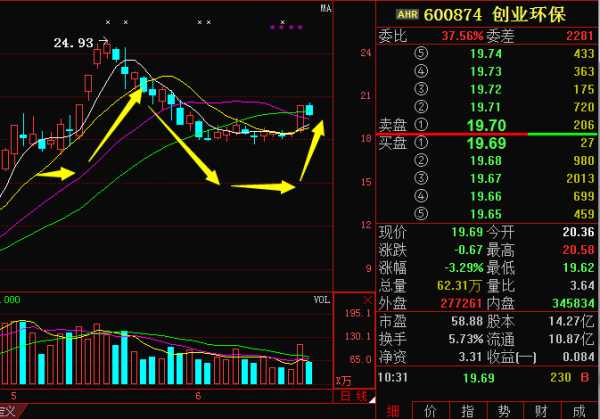Screen dimensions: 600x419
Task: Open the 势 (trend) tab
Action: (x=504, y=410)
